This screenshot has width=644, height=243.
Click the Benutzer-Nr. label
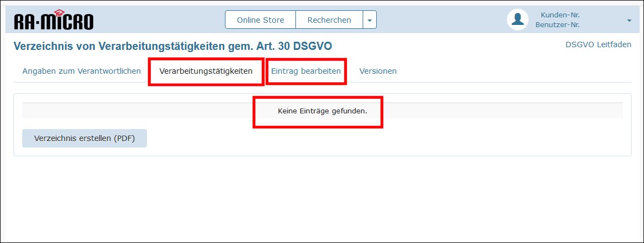point(557,25)
